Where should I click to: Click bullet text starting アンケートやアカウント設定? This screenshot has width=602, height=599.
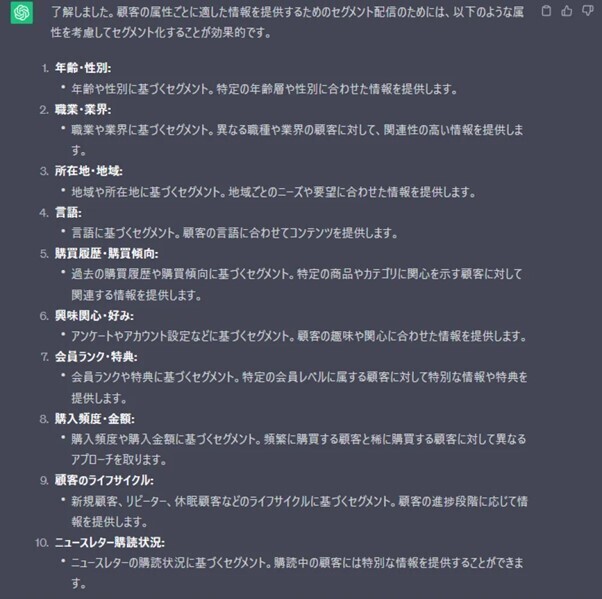coord(299,337)
